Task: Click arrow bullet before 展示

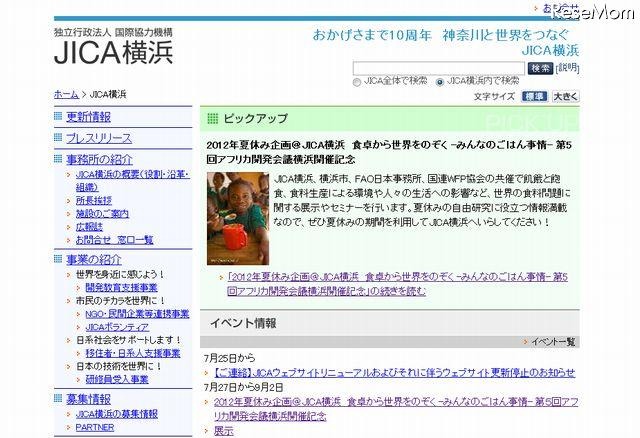Action: [x=207, y=431]
